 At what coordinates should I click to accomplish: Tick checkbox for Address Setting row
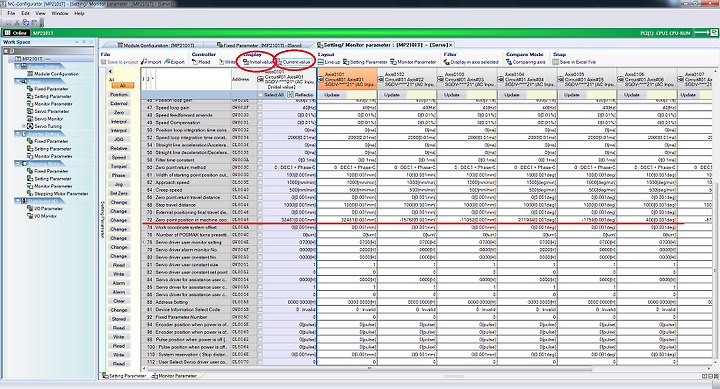260,302
